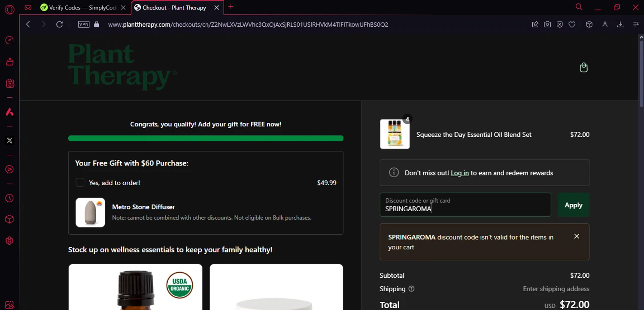Click the Log in link
This screenshot has height=310, width=644.
coord(460,173)
